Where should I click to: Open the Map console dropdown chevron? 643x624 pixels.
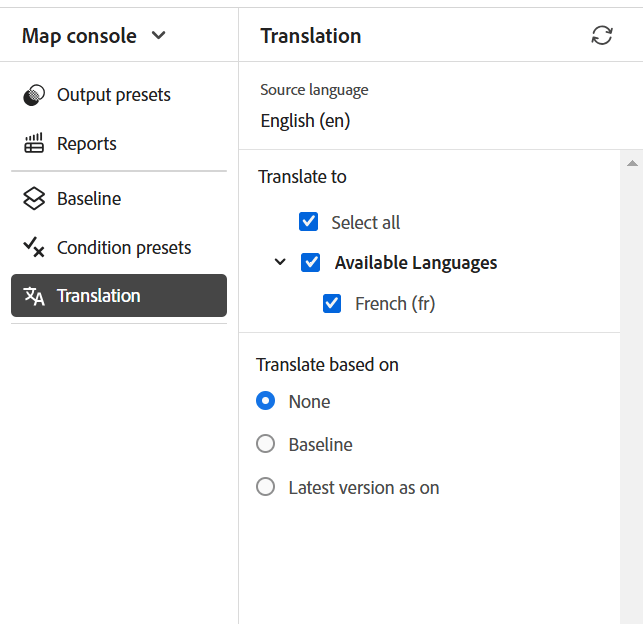(158, 36)
